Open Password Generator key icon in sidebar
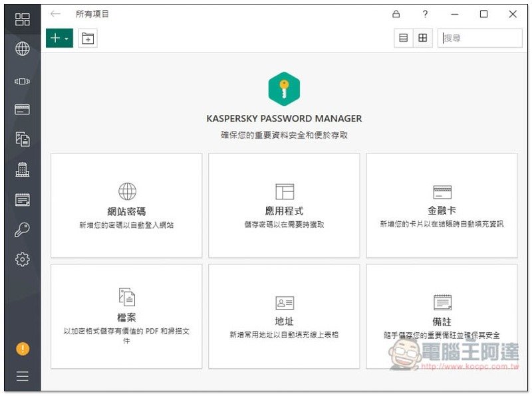 tap(22, 230)
